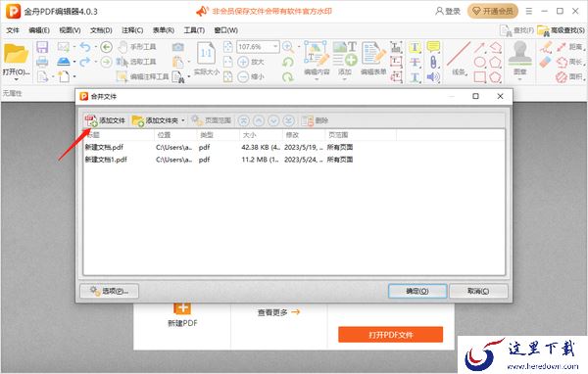Click the 删除 delete button in dialog

[315, 120]
